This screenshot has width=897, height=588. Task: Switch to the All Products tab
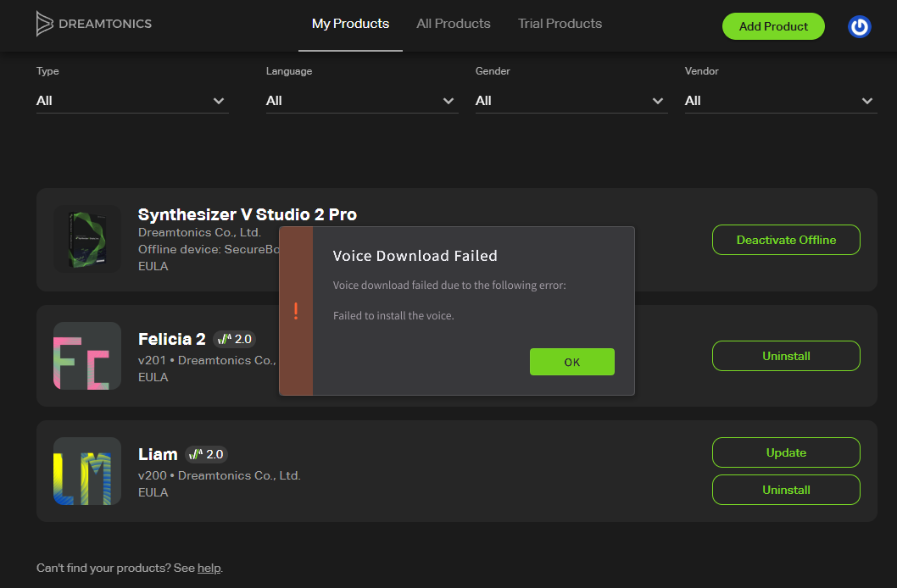point(453,24)
